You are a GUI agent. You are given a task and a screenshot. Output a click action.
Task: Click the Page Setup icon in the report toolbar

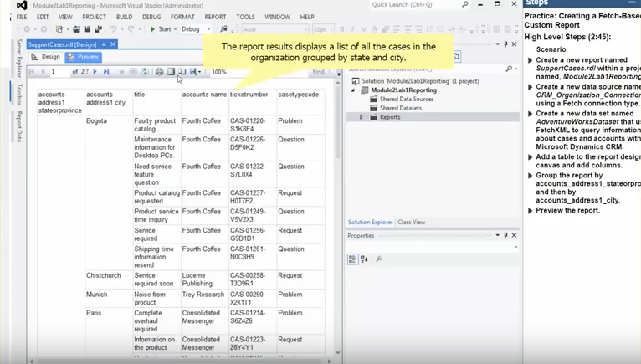pyautogui.click(x=182, y=72)
